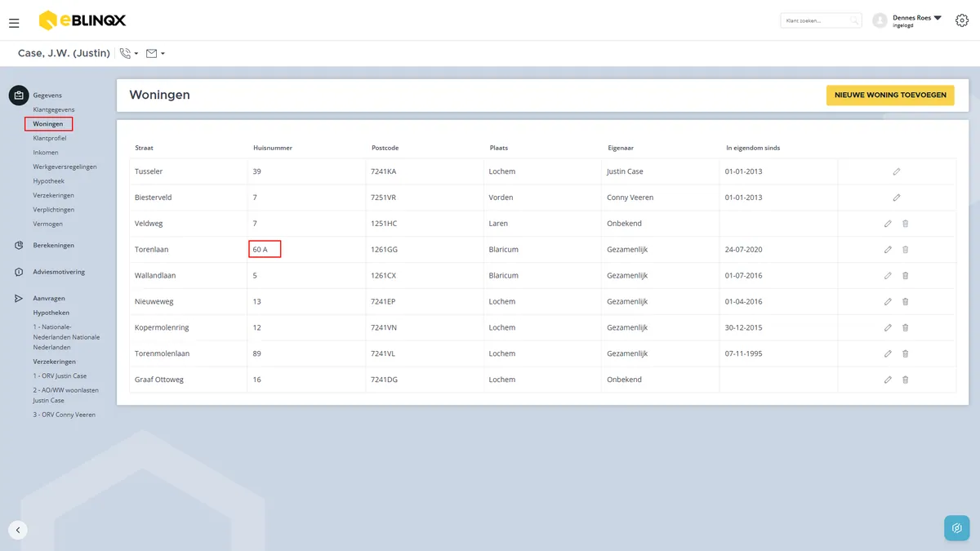
Task: Click the eBlinqx logo
Action: point(82,20)
